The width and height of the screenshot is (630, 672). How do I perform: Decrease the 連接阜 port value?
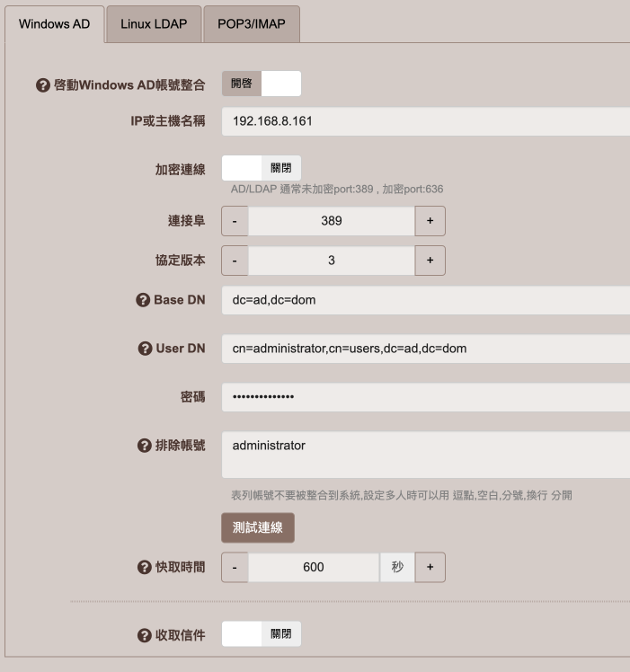[x=235, y=221]
